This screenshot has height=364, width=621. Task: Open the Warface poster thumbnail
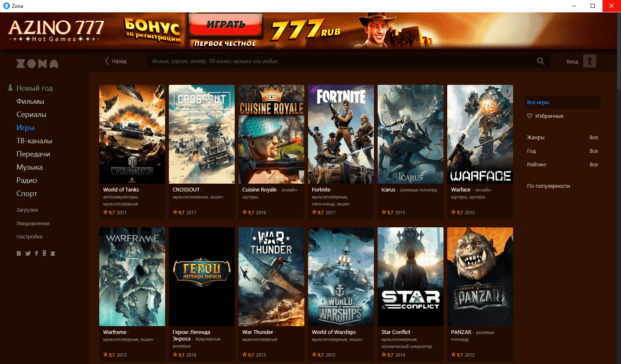[480, 134]
